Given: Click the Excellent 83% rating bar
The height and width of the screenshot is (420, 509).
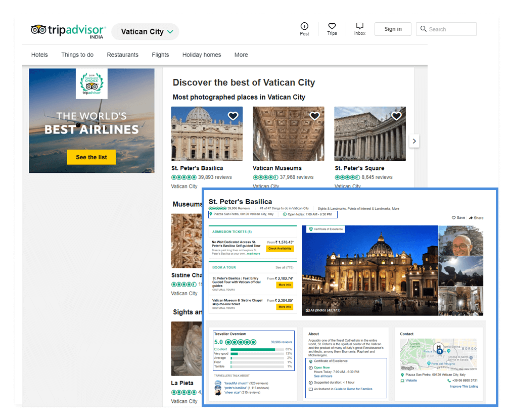Looking at the screenshot, I should coord(257,350).
